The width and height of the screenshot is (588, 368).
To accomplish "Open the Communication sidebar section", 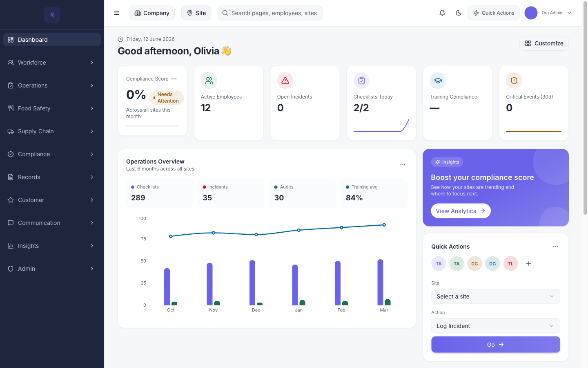I will [x=52, y=223].
